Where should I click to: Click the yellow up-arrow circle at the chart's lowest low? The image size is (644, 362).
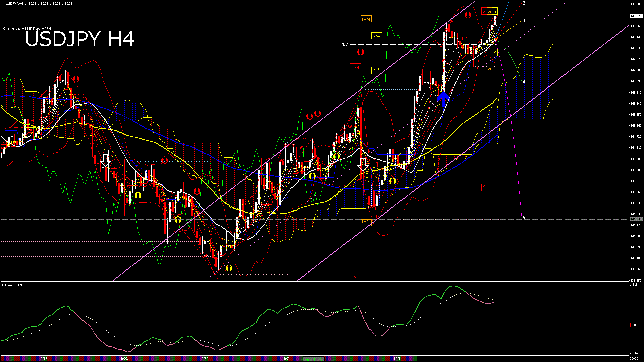click(229, 268)
